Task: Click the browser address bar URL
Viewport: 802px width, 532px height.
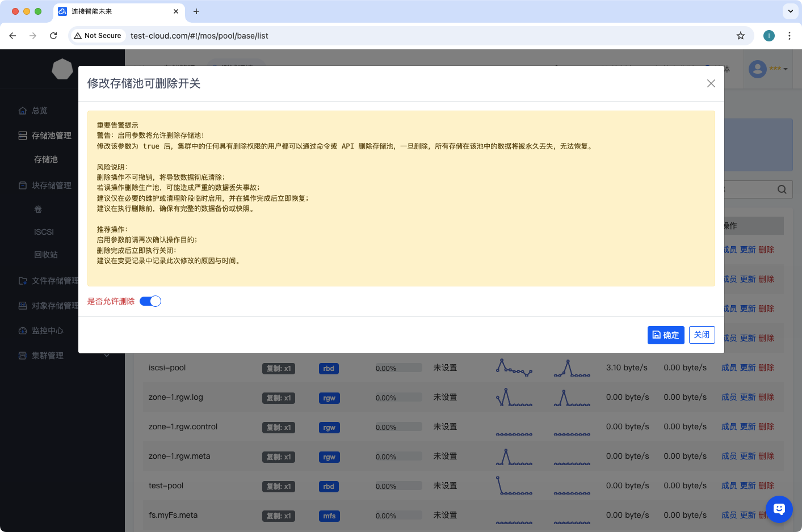Action: click(x=199, y=36)
